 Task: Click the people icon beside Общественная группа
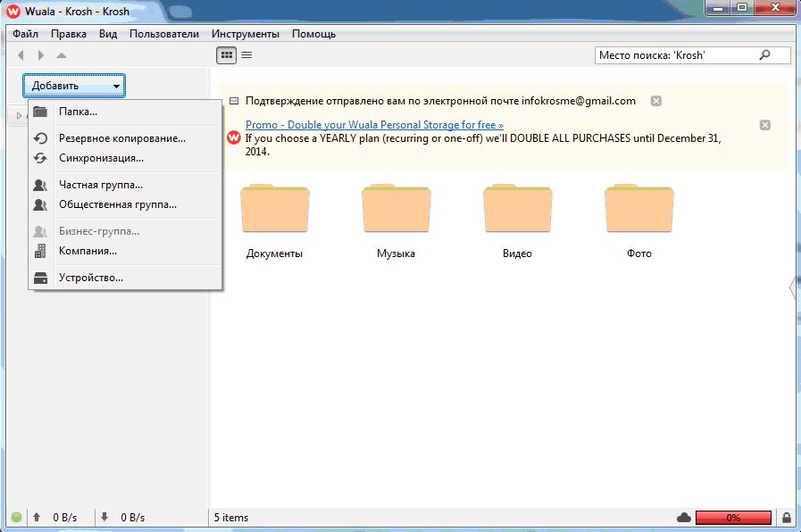40,204
